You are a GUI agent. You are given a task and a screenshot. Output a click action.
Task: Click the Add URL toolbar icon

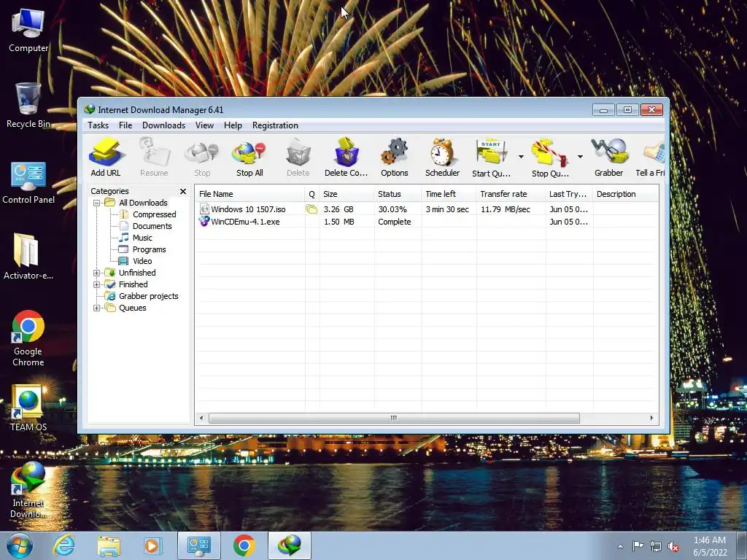(105, 157)
